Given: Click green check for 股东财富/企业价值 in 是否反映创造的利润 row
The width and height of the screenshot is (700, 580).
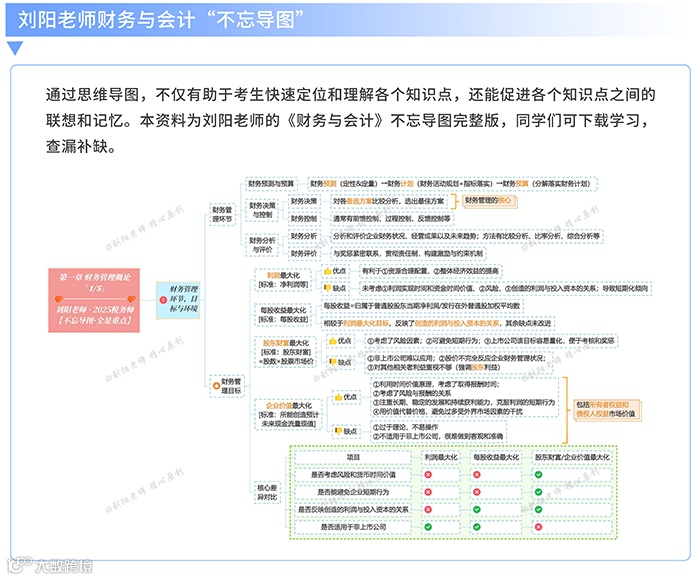Looking at the screenshot, I should (x=538, y=509).
